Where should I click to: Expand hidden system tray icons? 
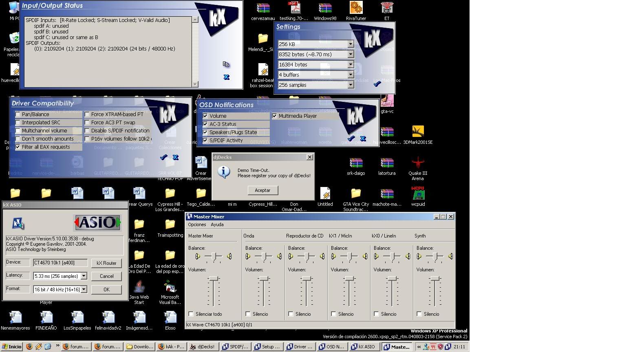click(419, 347)
